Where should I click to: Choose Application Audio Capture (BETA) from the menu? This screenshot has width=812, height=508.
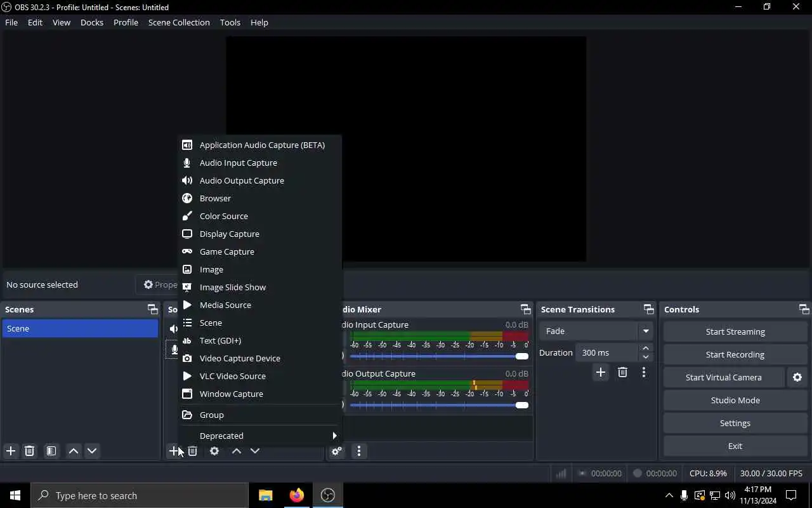(259, 145)
